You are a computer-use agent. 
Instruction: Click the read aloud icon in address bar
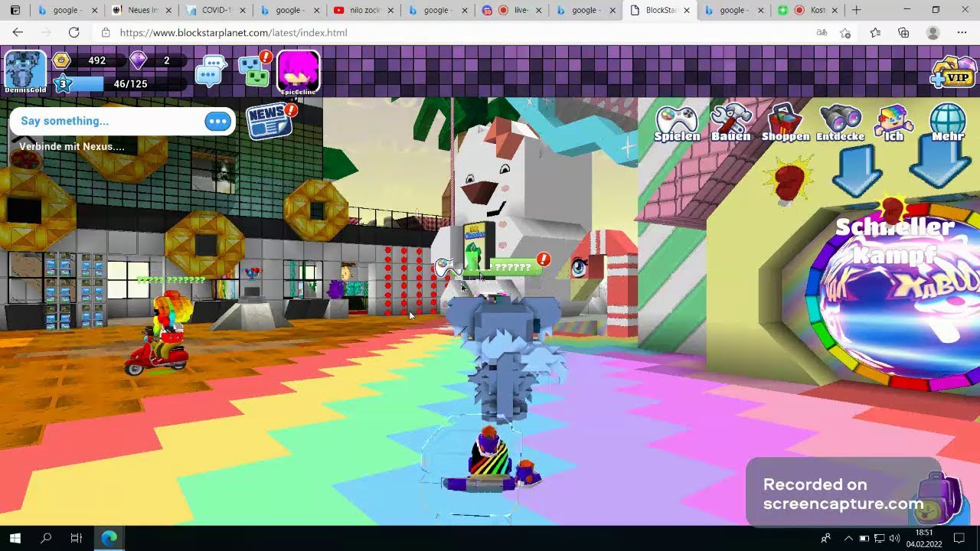(x=822, y=33)
